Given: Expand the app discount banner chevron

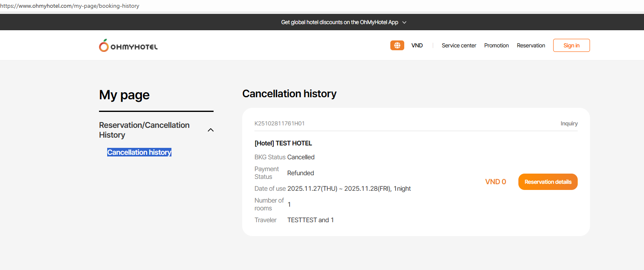Looking at the screenshot, I should (404, 22).
